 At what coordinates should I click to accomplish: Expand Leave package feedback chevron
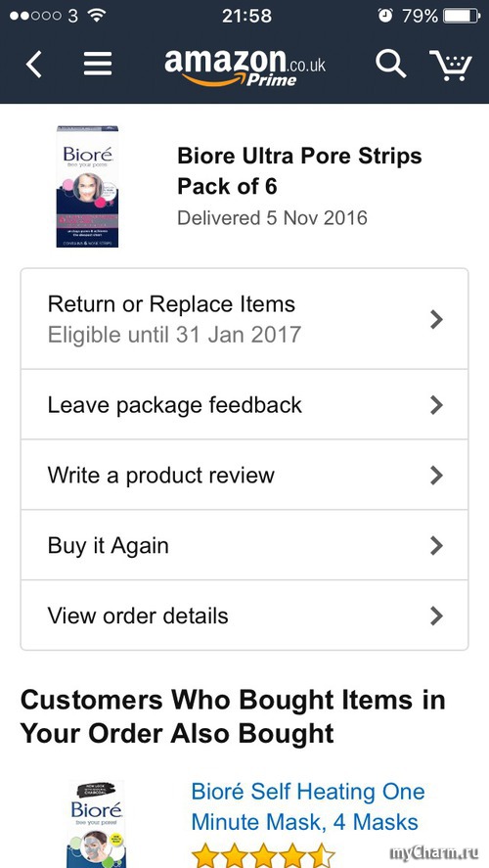(436, 405)
